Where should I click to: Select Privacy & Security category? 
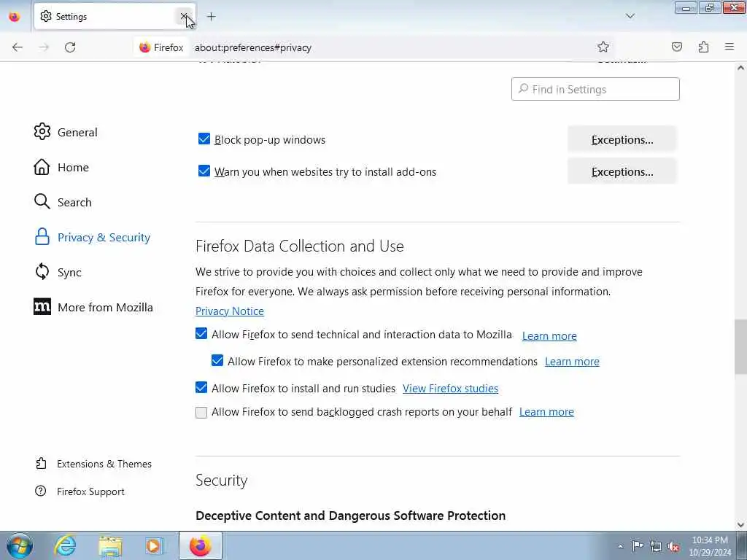pos(93,237)
